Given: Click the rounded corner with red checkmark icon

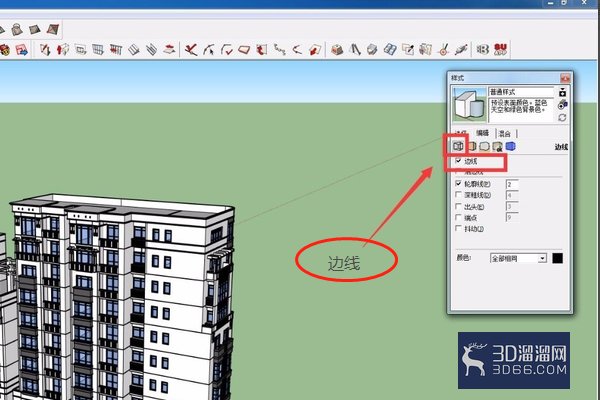Looking at the screenshot, I should (227, 50).
